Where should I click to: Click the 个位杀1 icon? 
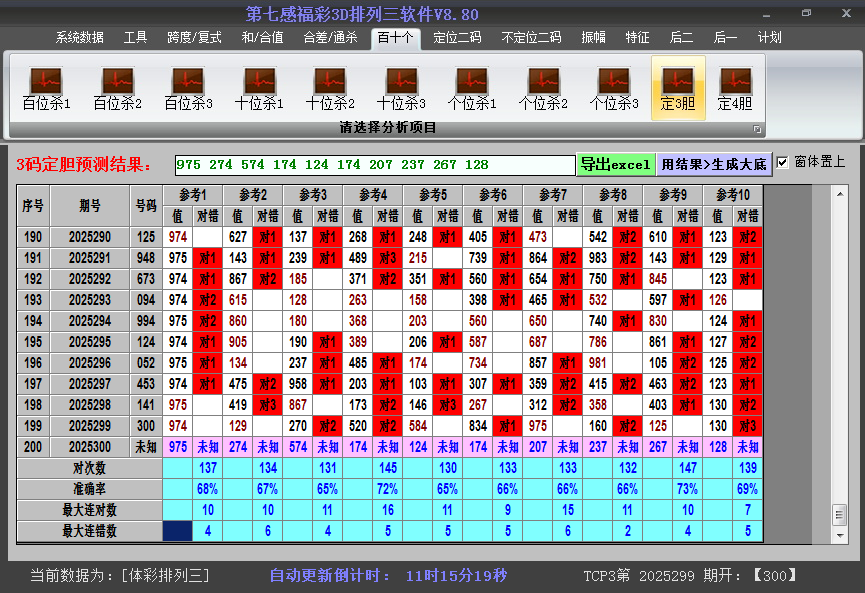472,85
